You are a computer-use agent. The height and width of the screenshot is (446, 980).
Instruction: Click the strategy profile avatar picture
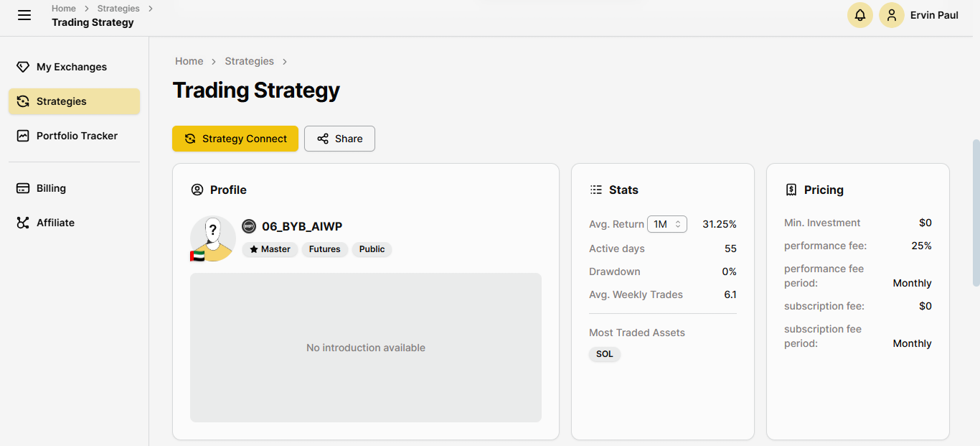[212, 238]
